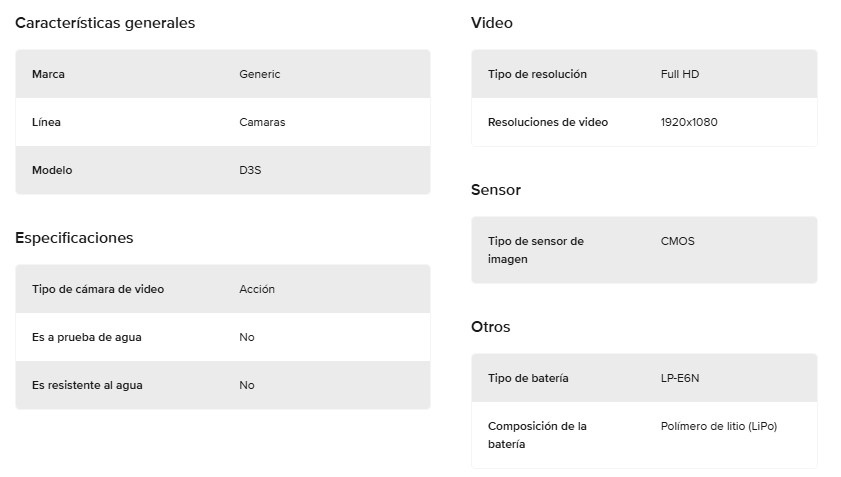Click the "Generic" brand value
The width and height of the screenshot is (841, 477).
click(260, 74)
